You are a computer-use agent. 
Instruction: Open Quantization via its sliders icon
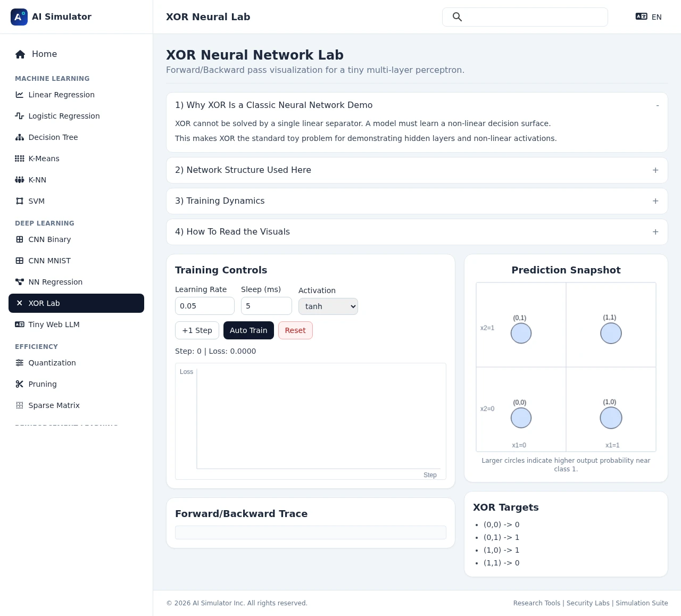coord(20,363)
